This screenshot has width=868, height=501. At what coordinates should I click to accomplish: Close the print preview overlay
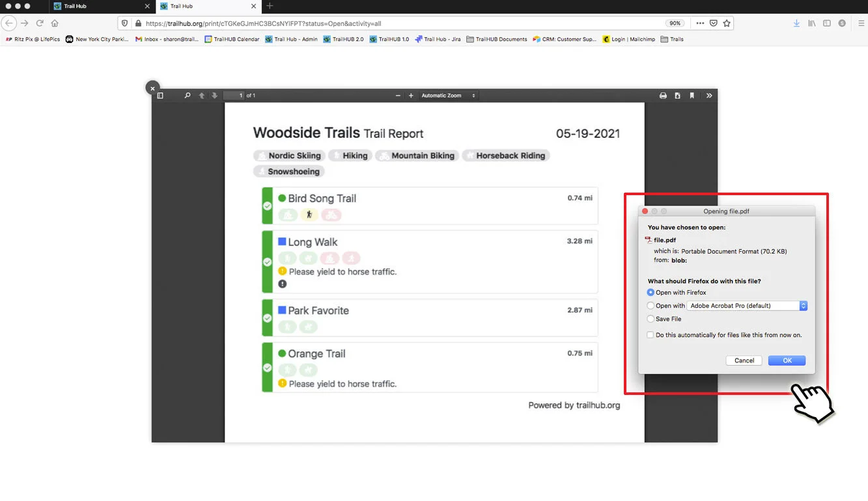(152, 88)
